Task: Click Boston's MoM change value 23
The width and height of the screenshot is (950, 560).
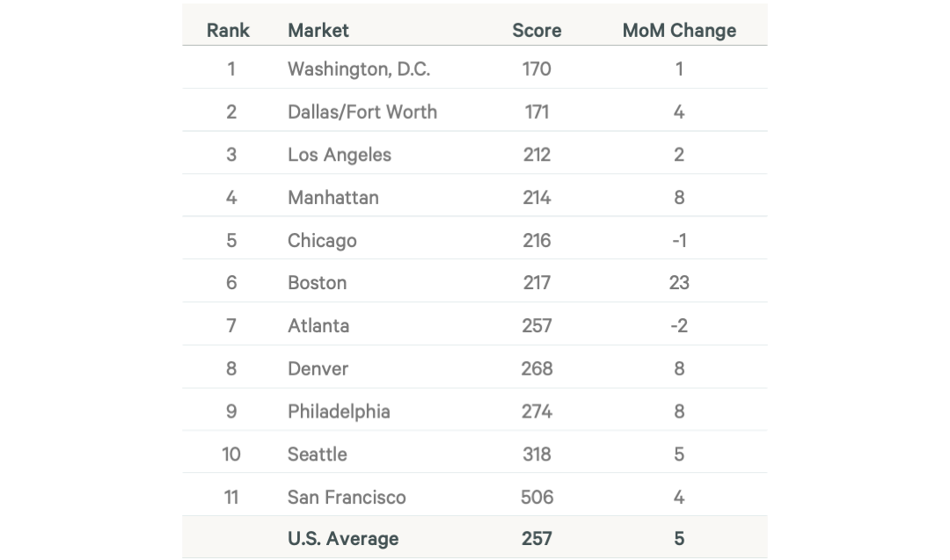Action: click(678, 283)
